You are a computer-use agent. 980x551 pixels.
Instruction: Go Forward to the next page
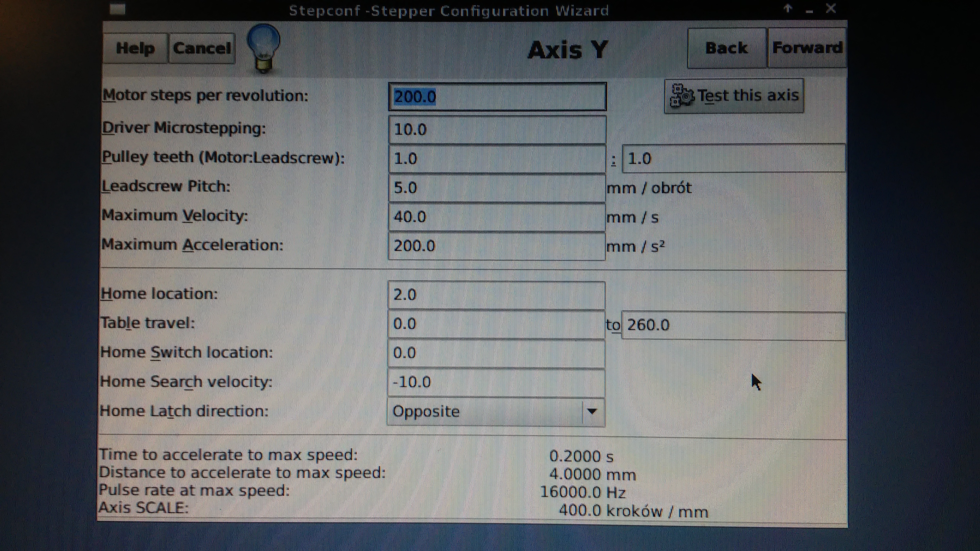[x=807, y=48]
